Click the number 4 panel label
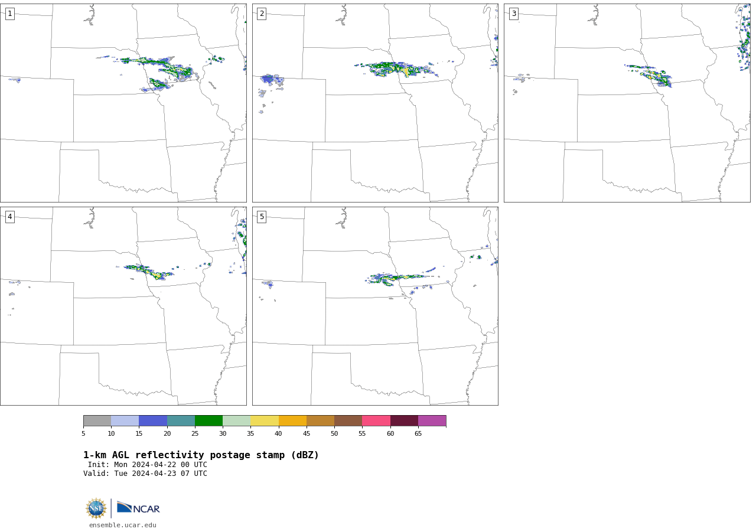This screenshot has height=532, width=756. (9, 217)
